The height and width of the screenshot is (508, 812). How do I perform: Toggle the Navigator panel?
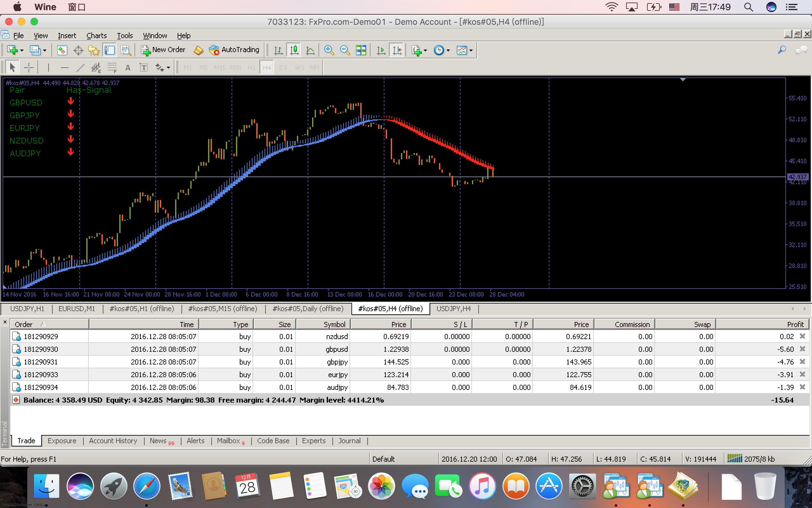(94, 50)
